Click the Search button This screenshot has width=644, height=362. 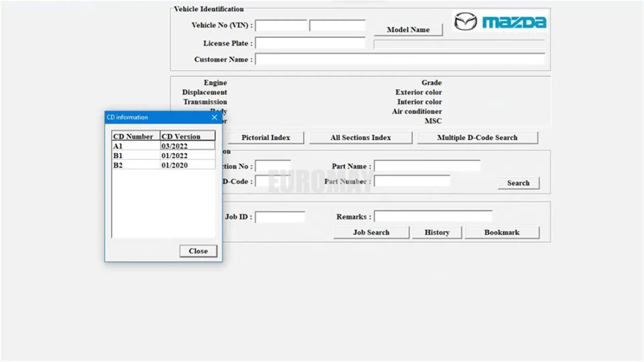click(519, 183)
